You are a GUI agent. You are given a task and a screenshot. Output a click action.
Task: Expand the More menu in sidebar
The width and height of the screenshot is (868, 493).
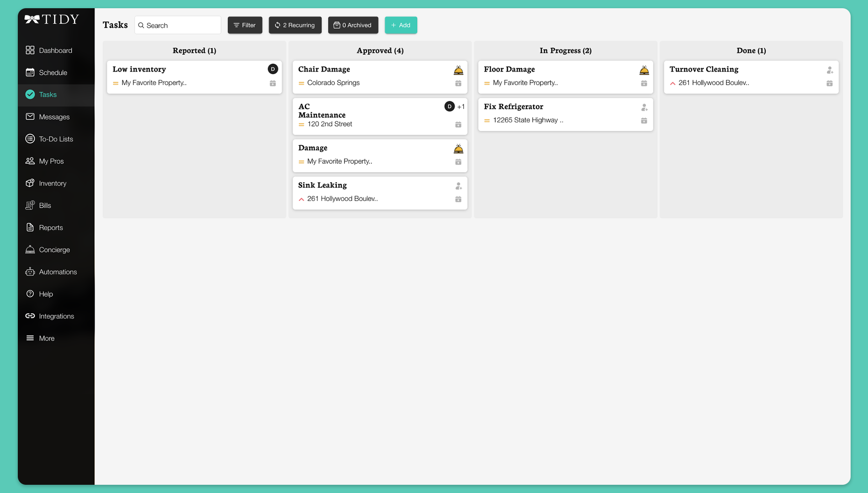46,338
